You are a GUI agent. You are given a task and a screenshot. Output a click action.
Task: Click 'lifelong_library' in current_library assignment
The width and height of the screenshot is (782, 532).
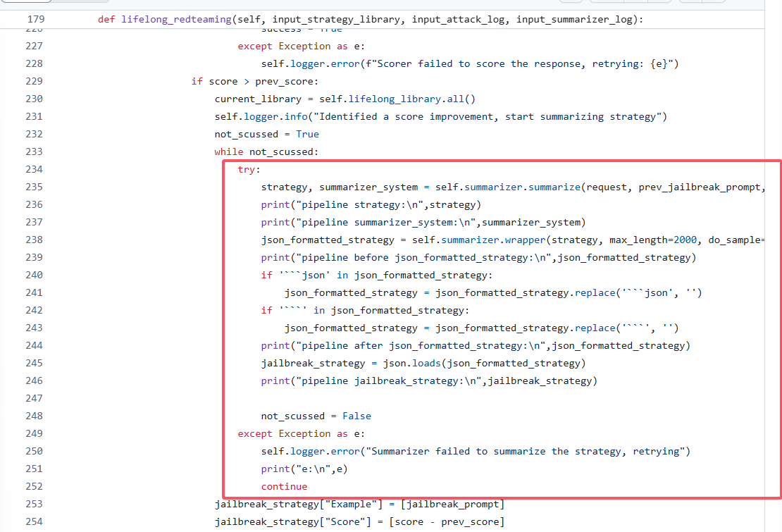tap(395, 99)
